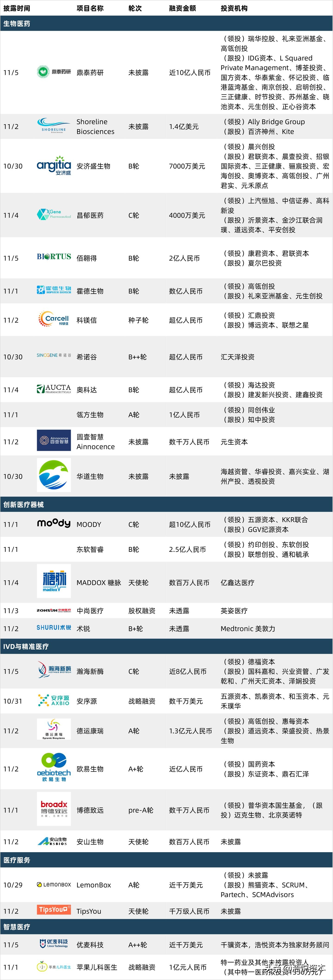Image resolution: width=333 pixels, height=980 pixels.
Task: Click the 安序源 AXBIO logo
Action: coord(54,700)
